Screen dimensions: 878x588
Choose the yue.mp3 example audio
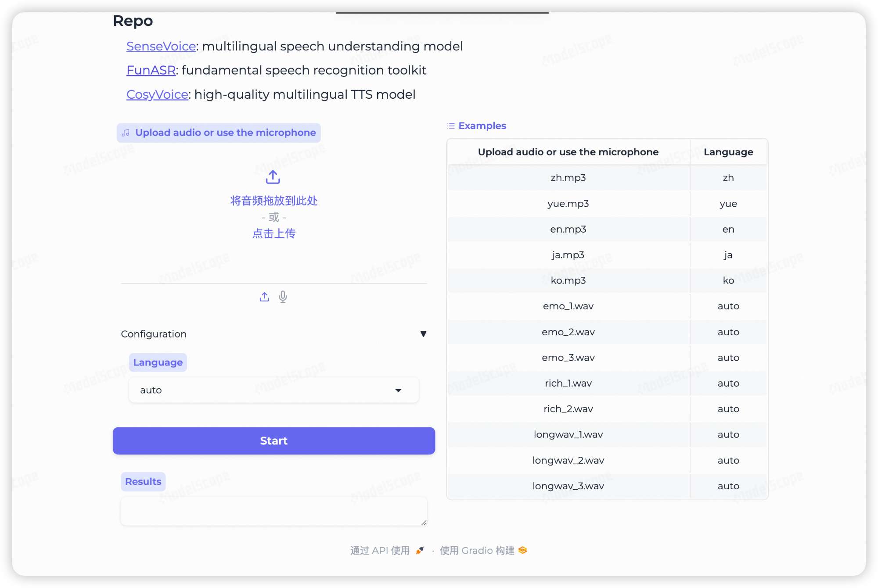(x=568, y=204)
